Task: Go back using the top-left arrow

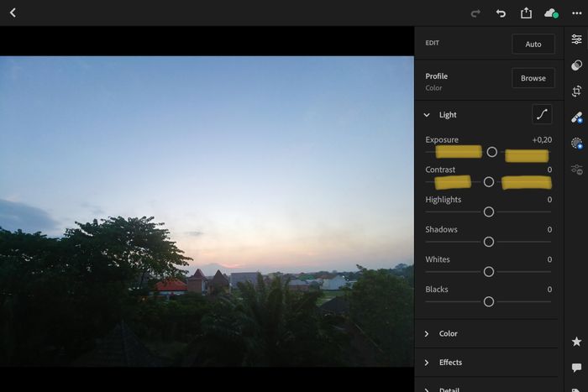Action: click(x=13, y=13)
